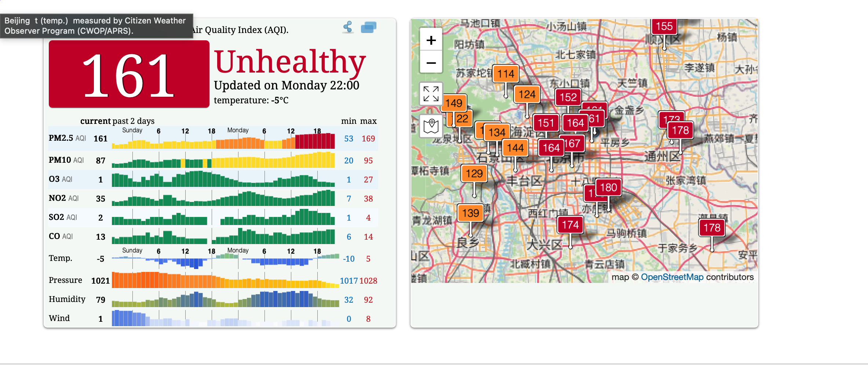Select the 178 marker above 通州区
Screen dimensions: 868x365
(680, 130)
